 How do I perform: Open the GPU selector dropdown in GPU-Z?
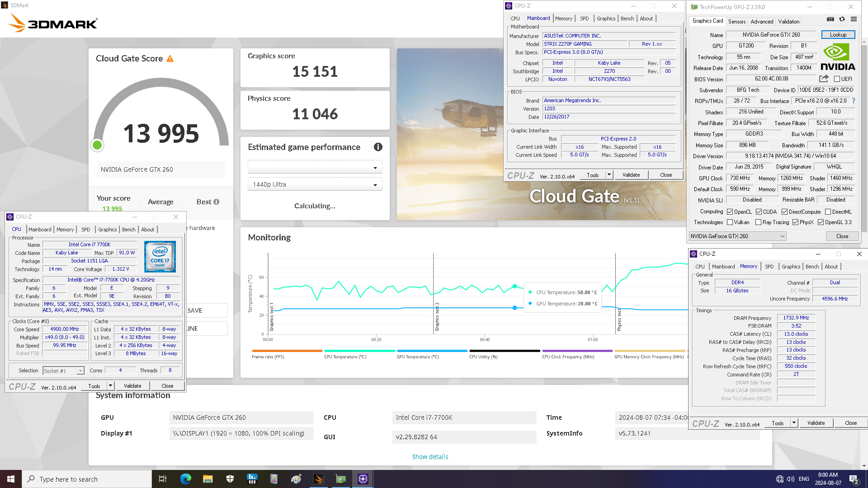click(x=737, y=236)
